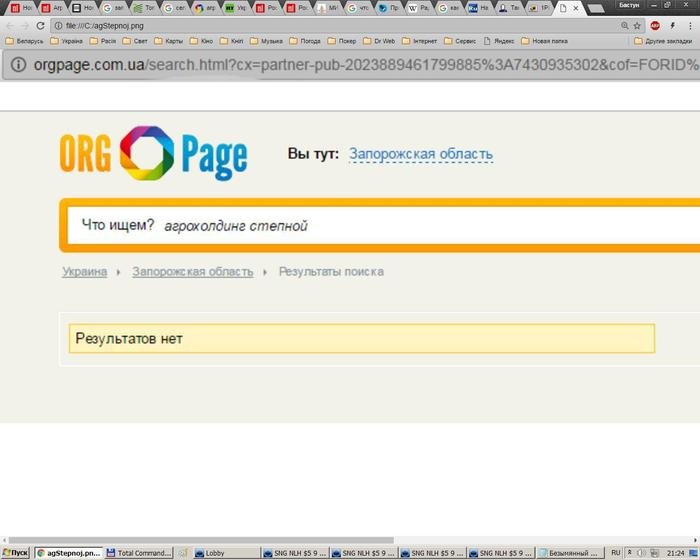Screen dimensions: 700x560
Task: Open the Музыка bookmarks folder
Action: 266,41
